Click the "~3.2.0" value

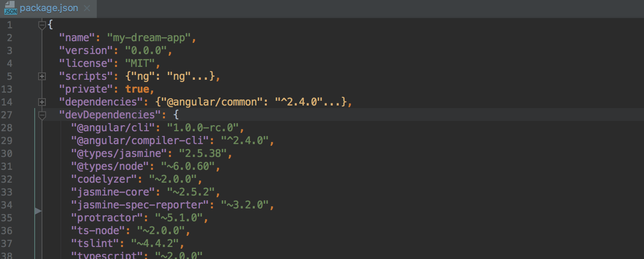244,205
